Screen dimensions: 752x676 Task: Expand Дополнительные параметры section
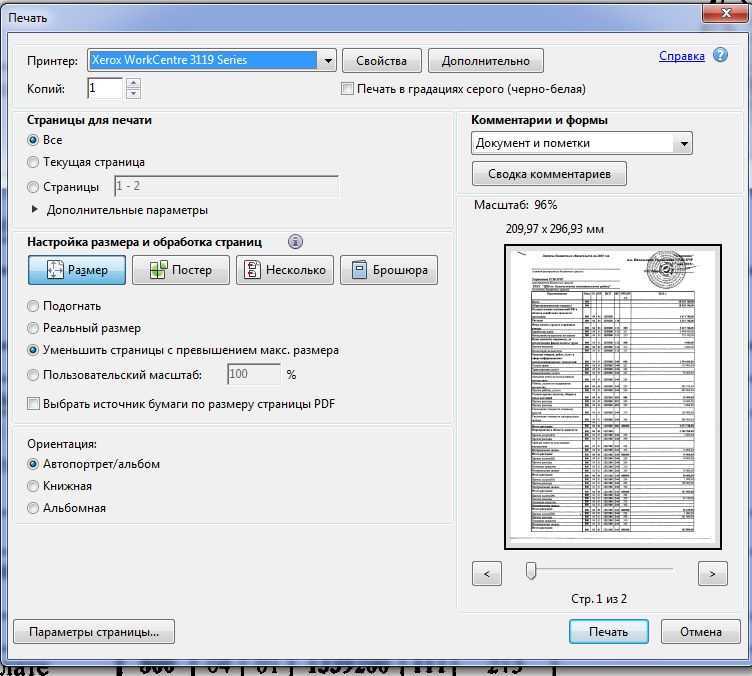[34, 210]
